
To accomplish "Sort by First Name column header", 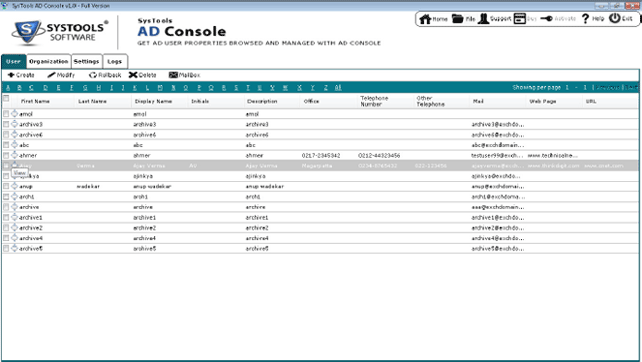I will point(35,101).
